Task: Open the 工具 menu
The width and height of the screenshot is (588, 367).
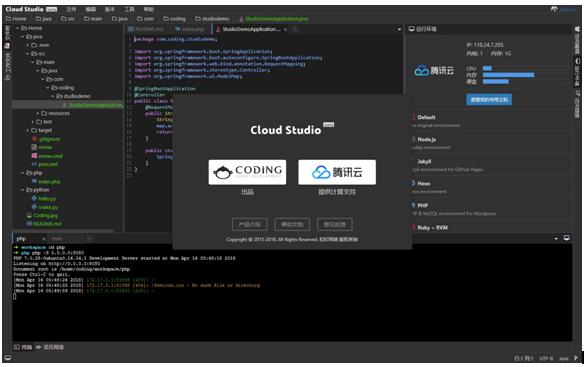Action: click(x=129, y=9)
